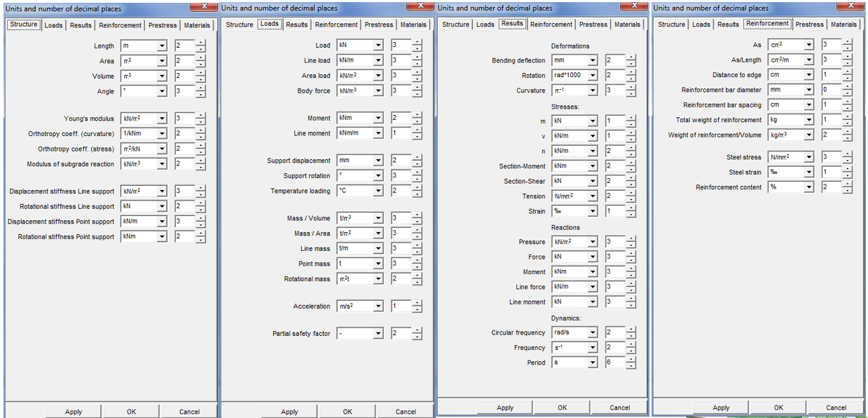Open Rotational stiffness Point support unit dropdown

click(x=162, y=236)
